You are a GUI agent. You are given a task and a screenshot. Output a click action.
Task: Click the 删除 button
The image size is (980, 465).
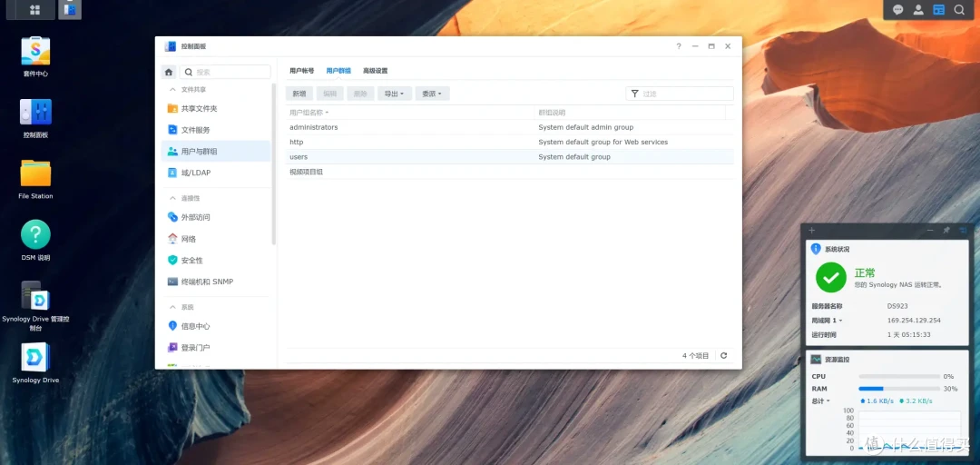[360, 94]
